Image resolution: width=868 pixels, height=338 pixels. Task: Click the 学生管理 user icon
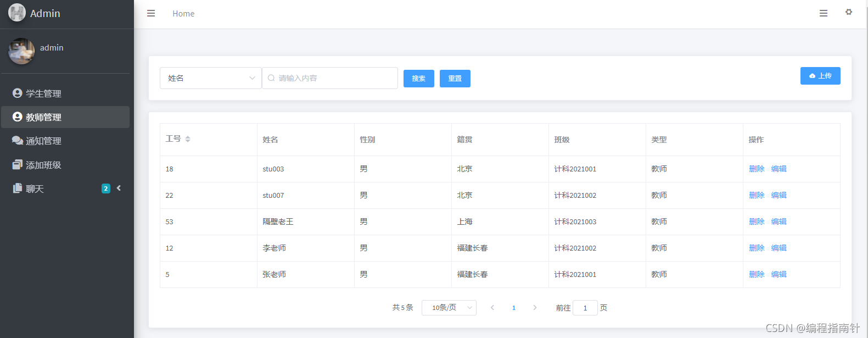pyautogui.click(x=18, y=93)
